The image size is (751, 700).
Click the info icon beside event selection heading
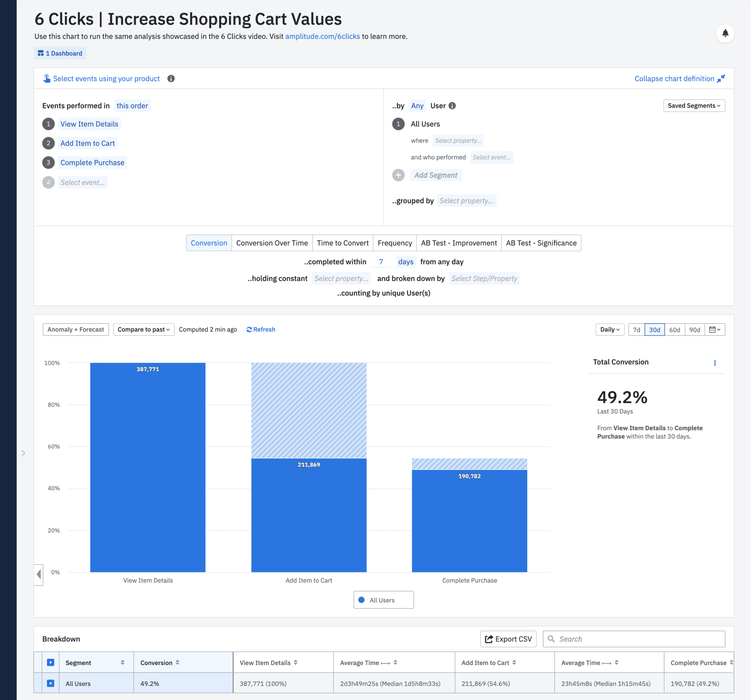[x=171, y=79]
